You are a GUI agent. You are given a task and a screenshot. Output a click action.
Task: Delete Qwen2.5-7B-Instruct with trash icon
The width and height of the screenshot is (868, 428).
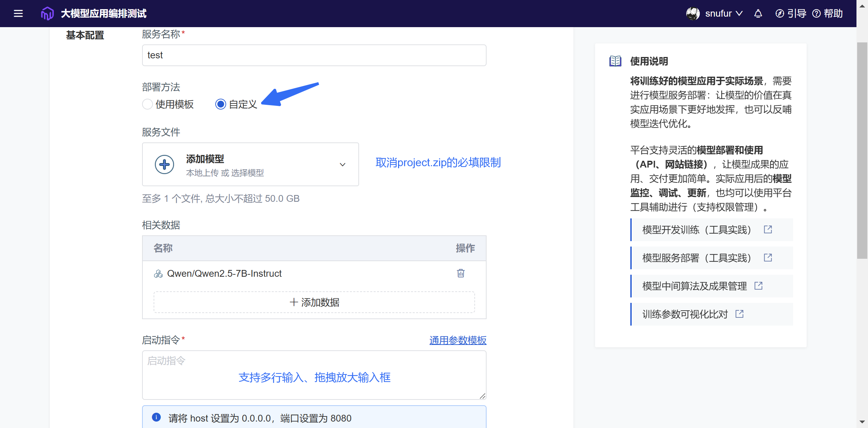pos(460,273)
